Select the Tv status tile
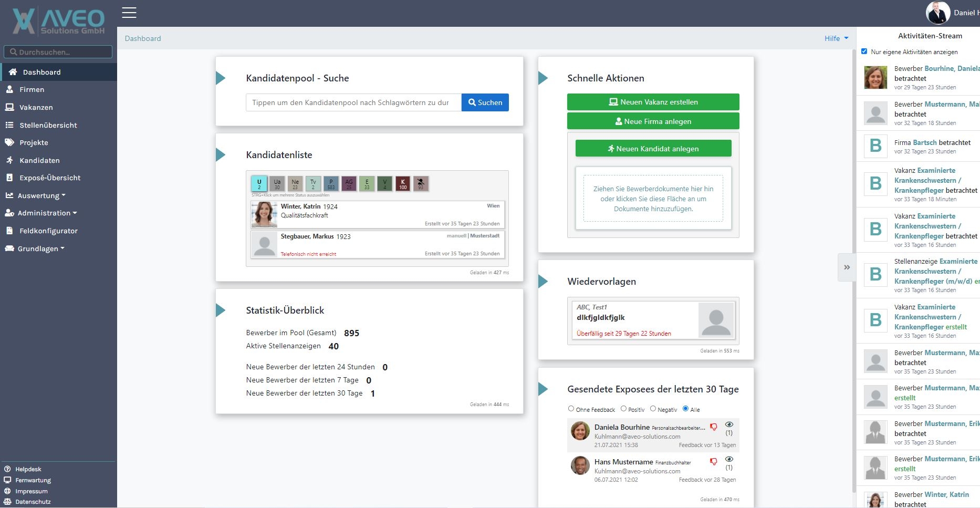The width and height of the screenshot is (980, 508). (x=313, y=184)
